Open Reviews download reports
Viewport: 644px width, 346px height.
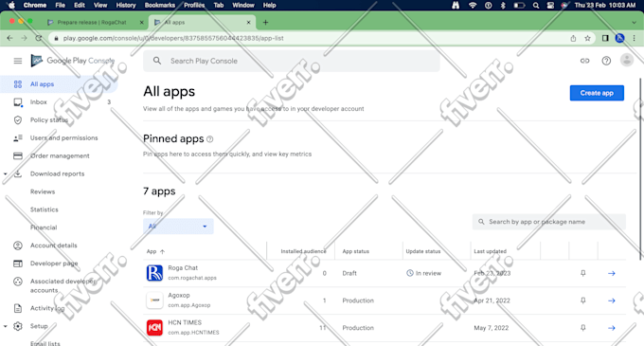coord(43,191)
